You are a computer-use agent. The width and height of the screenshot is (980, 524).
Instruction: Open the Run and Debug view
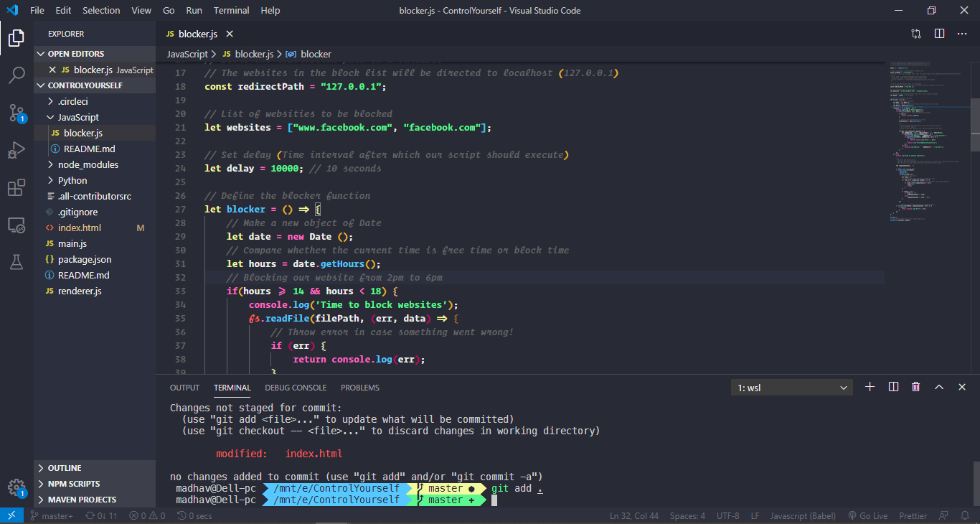pos(16,149)
